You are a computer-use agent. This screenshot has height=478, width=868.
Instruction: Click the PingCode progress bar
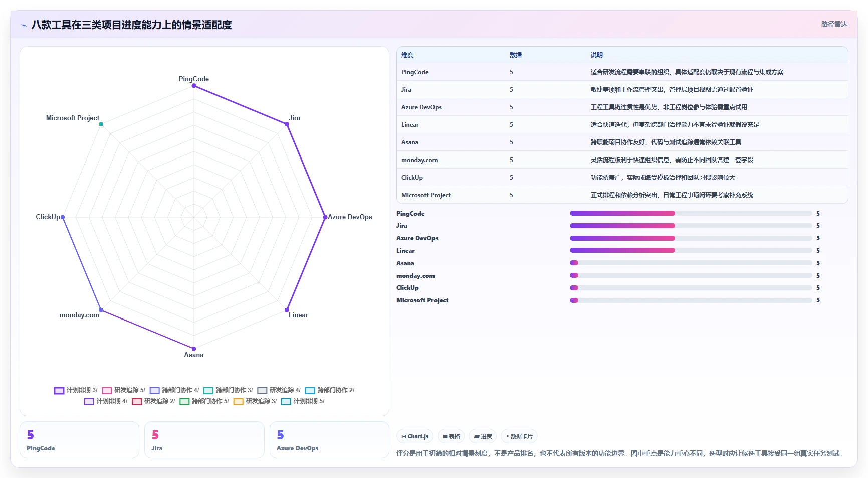click(691, 213)
